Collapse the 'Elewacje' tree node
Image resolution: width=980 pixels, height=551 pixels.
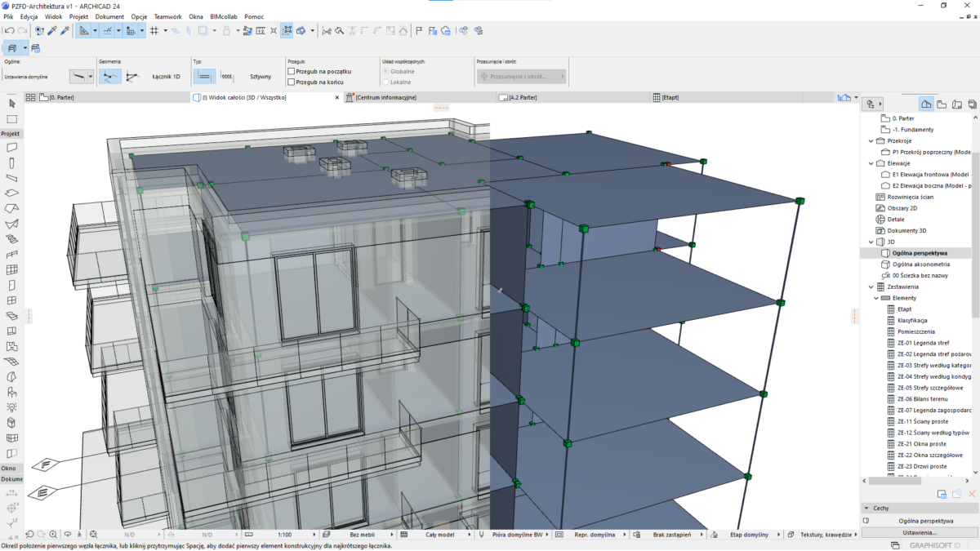coord(871,163)
